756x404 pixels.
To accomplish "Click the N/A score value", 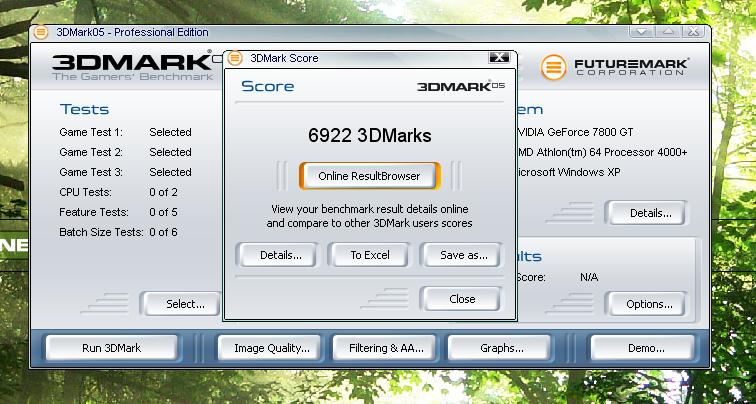I will click(x=589, y=278).
